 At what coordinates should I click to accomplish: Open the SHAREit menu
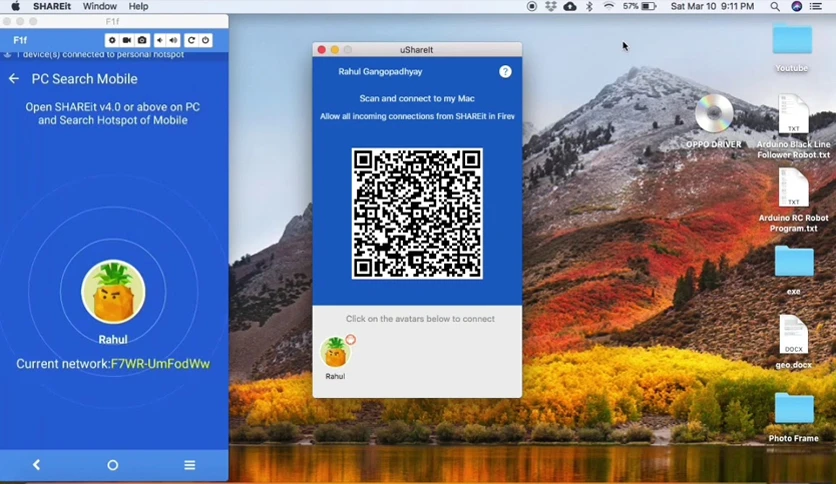tap(52, 6)
